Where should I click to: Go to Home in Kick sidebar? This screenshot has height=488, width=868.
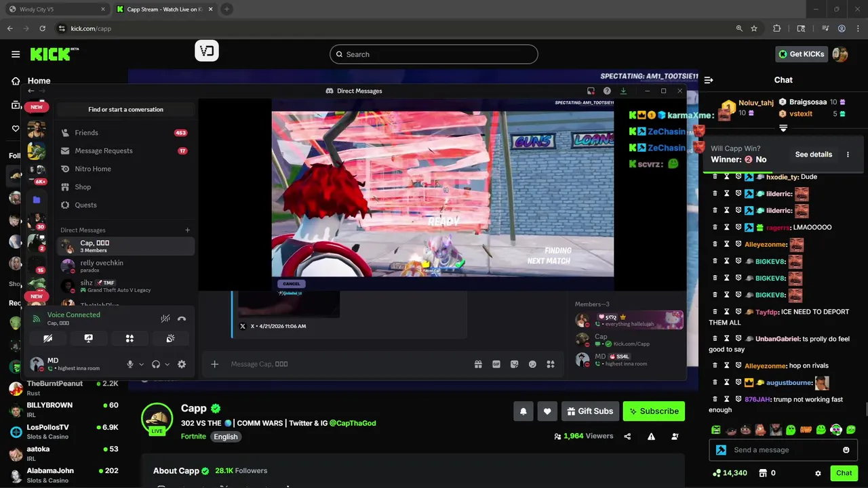[x=39, y=81]
